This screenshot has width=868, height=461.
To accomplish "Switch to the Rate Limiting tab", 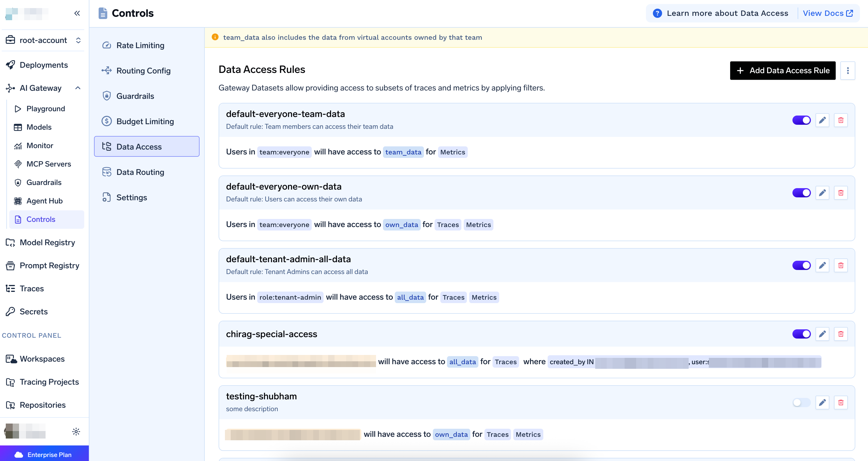I will click(140, 45).
